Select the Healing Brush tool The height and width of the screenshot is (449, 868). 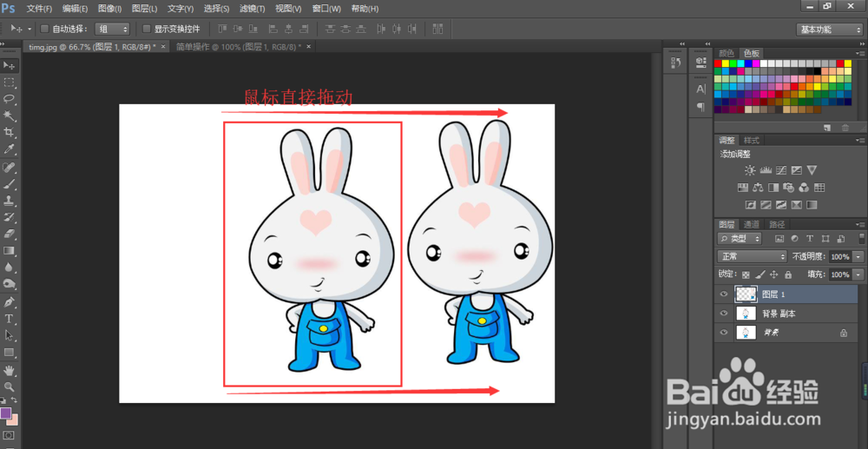pos(9,168)
